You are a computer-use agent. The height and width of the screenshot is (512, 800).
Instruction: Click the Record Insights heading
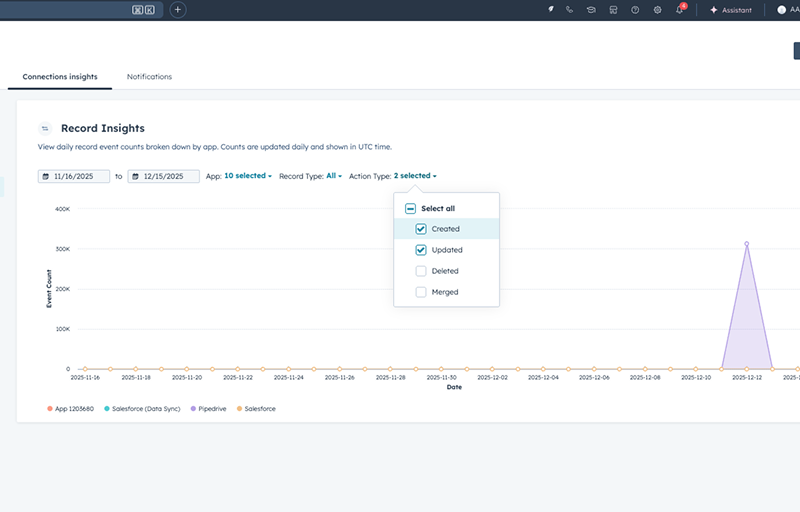pos(103,129)
